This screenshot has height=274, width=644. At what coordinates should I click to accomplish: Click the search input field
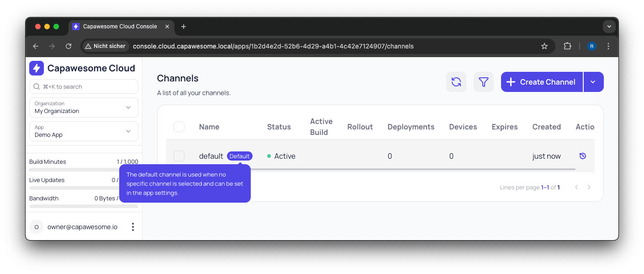pos(84,86)
